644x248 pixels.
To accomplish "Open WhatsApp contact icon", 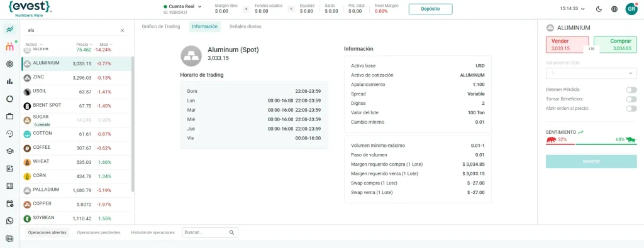I will coord(10,221).
